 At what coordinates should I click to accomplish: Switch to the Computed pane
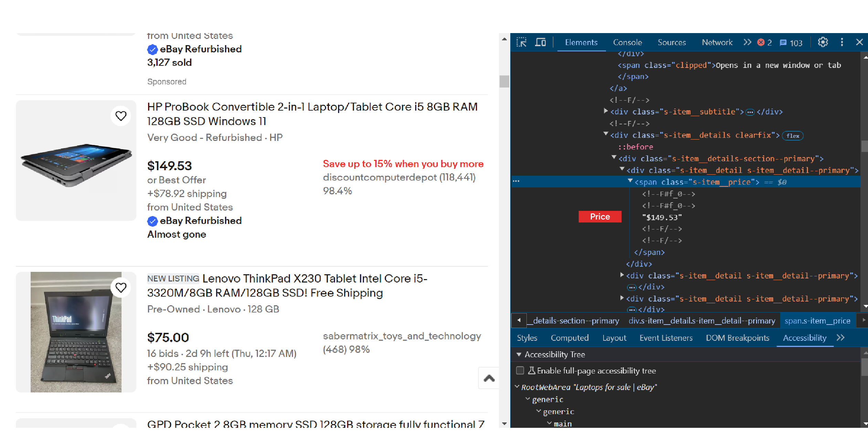[569, 338]
